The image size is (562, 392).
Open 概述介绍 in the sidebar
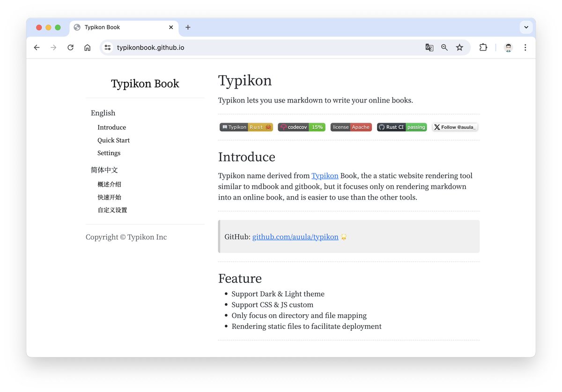pyautogui.click(x=110, y=185)
